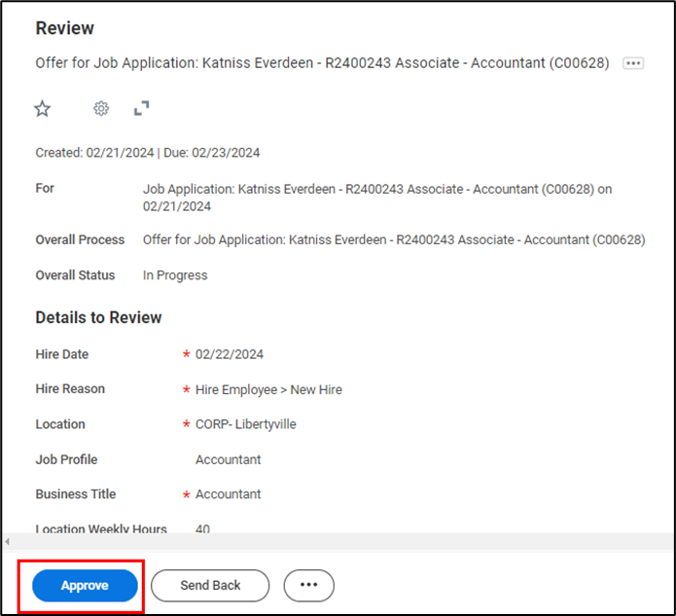Open the gear configuration icon

pos(101,109)
